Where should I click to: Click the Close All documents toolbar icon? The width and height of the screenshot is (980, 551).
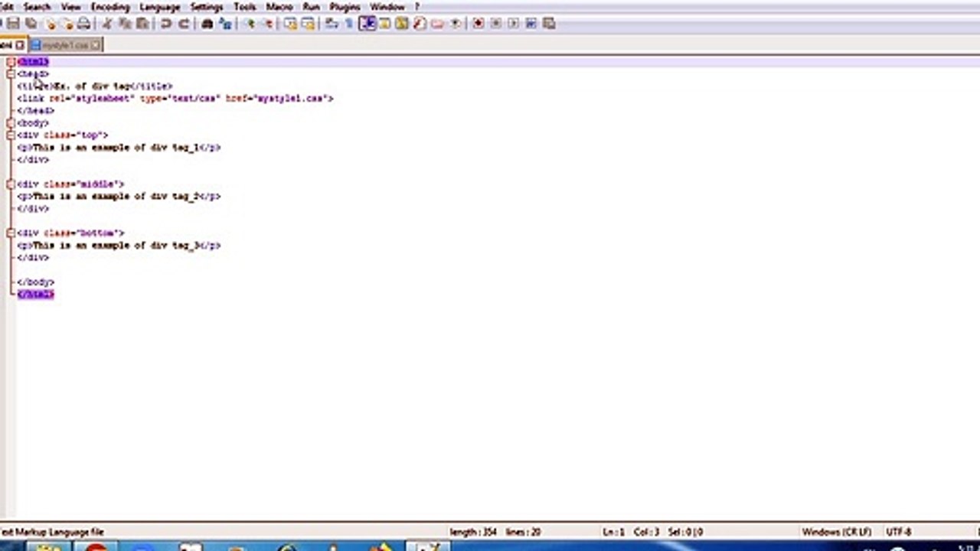tap(67, 24)
